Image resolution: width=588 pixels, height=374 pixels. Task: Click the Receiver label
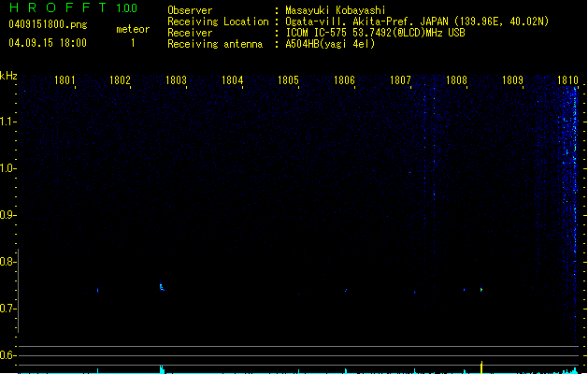coord(190,33)
